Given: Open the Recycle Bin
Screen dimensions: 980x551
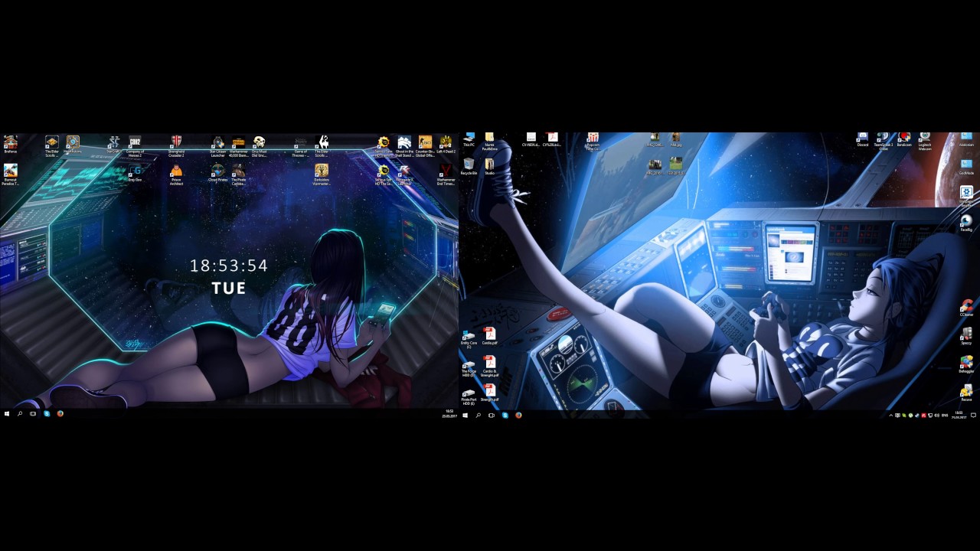Looking at the screenshot, I should point(469,165).
